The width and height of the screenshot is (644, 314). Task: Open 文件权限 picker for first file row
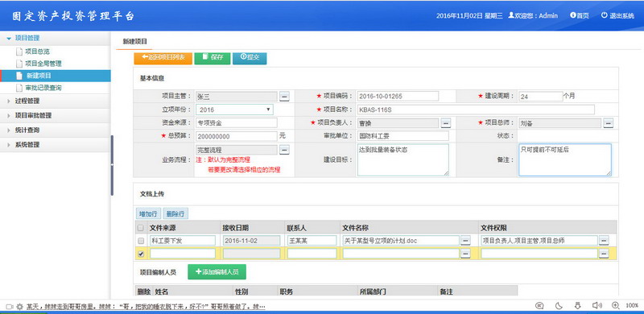pos(603,241)
